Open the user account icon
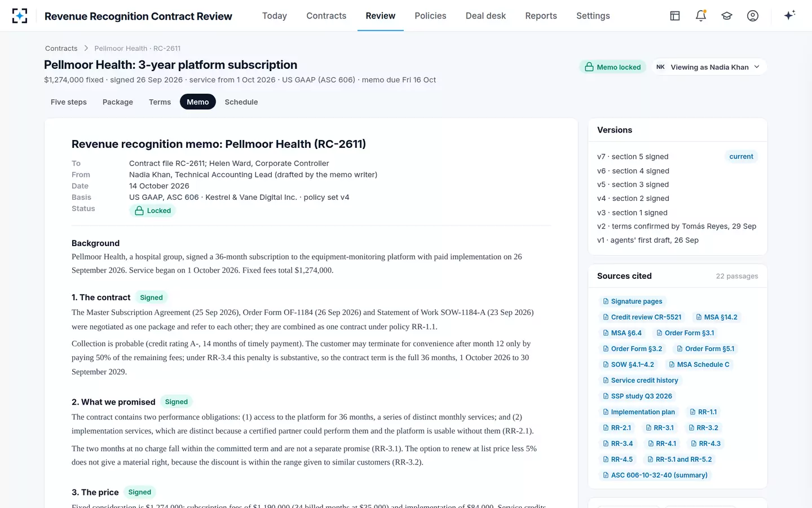Screen dimensions: 812x508 [x=753, y=16]
